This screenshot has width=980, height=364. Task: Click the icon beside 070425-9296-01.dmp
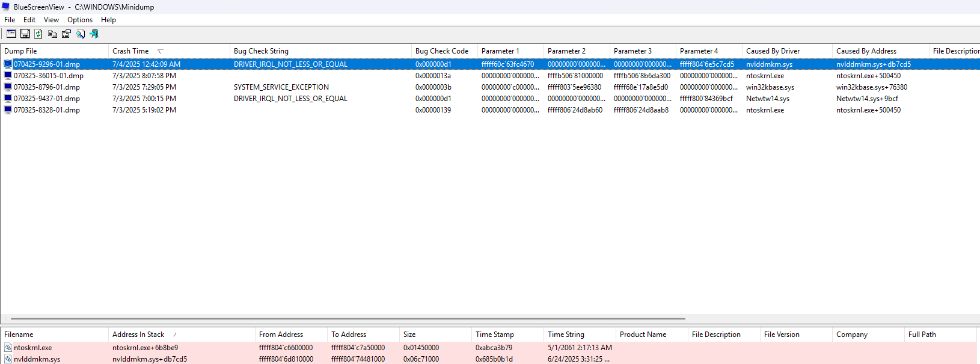coord(8,64)
